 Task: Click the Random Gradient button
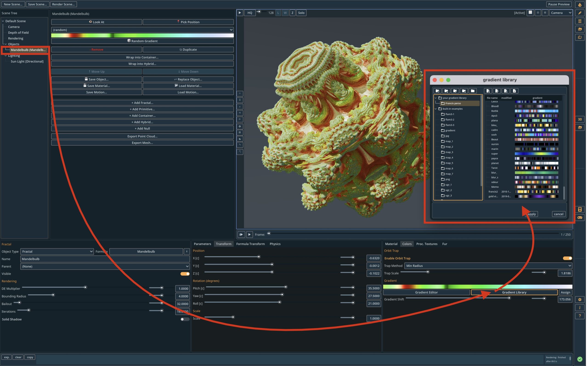pos(143,41)
